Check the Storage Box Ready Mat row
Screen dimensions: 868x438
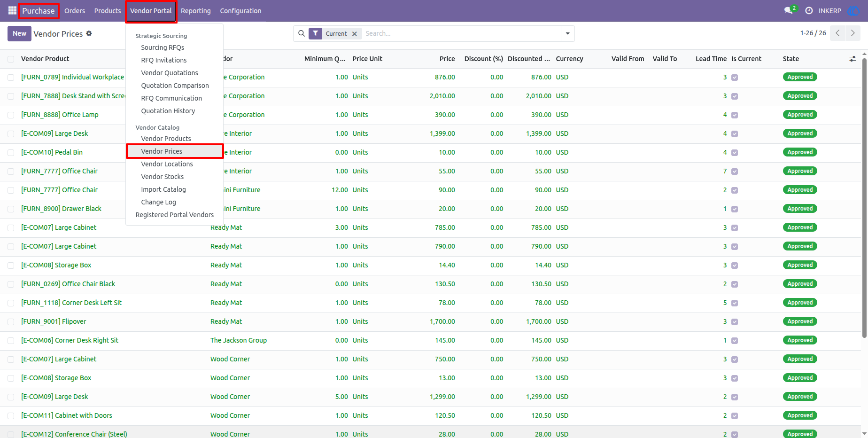11,266
